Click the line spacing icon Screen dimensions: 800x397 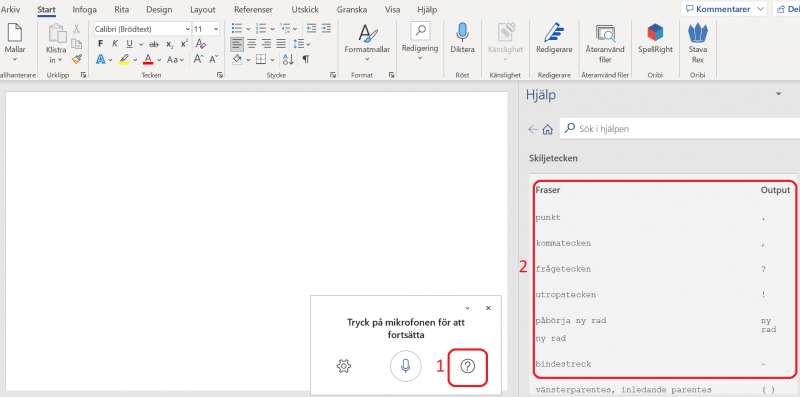pos(299,44)
